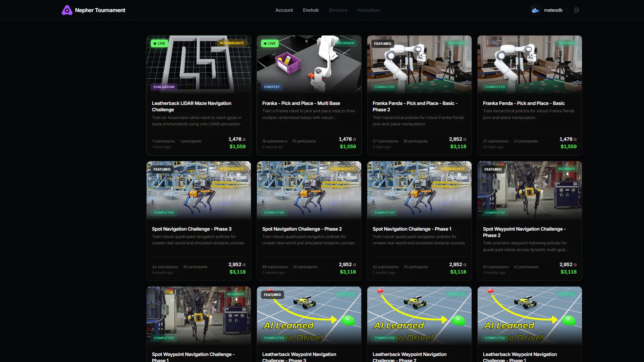Click the EVALUATION badge on the maze card
Image resolution: width=644 pixels, height=362 pixels.
(x=164, y=87)
